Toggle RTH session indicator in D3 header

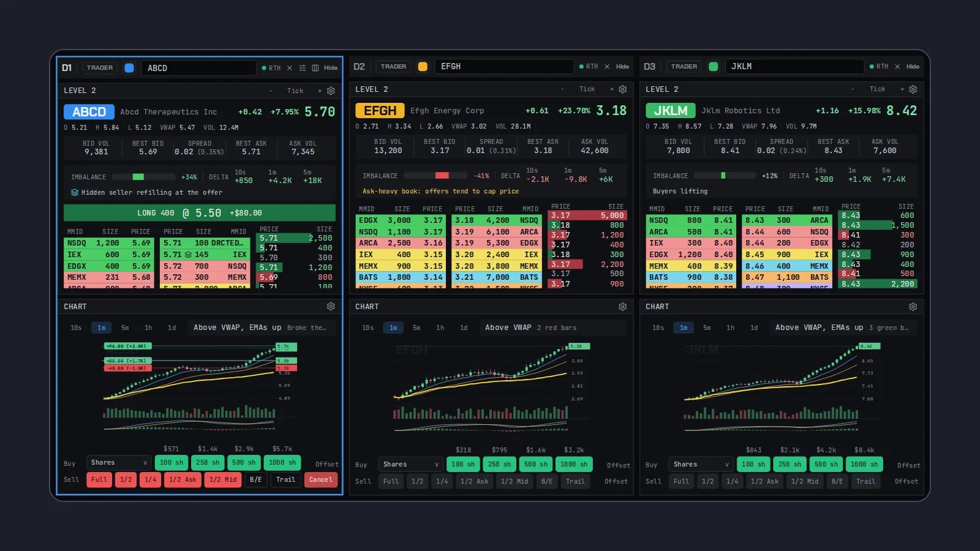[x=879, y=67]
